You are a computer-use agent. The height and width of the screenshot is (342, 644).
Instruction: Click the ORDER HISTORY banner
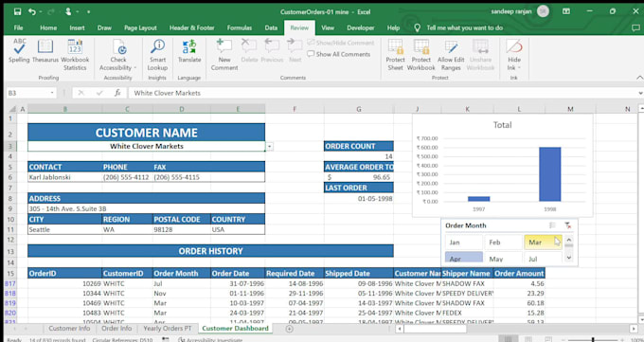pos(210,251)
